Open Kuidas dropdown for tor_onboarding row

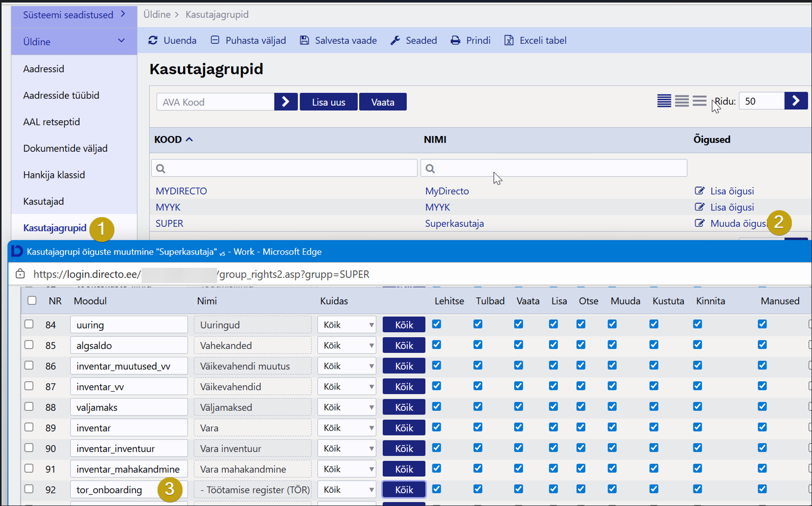[x=346, y=490]
